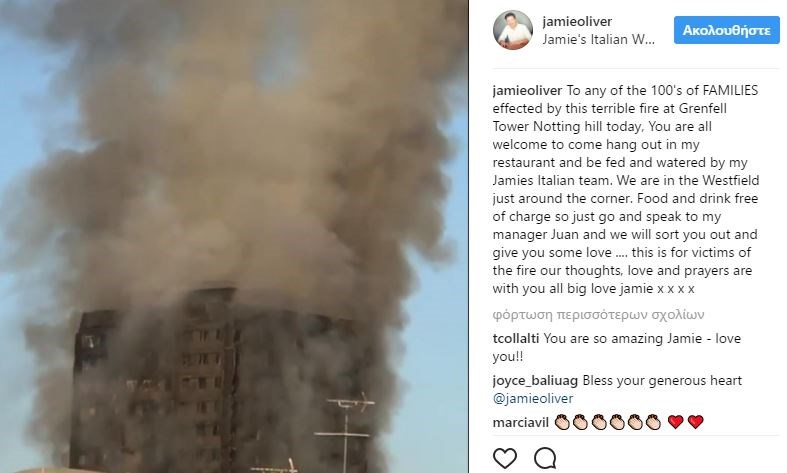The width and height of the screenshot is (787, 473).
Task: Load more comments via φόρτωση περισσότερων σχολίων
Action: (x=598, y=315)
